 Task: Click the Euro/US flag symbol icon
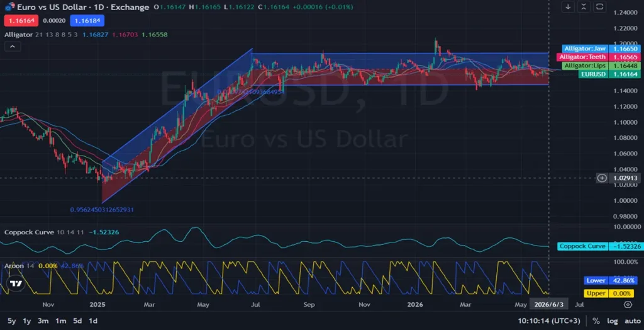9,7
